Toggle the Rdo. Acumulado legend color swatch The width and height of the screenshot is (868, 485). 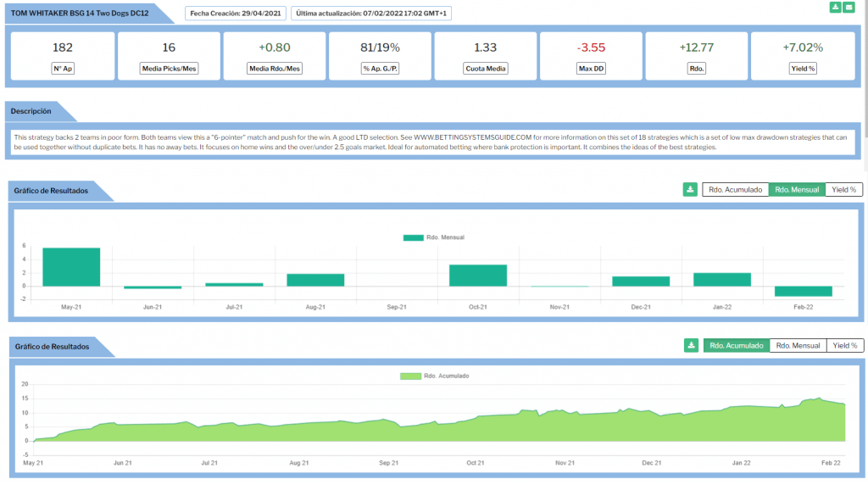[410, 376]
